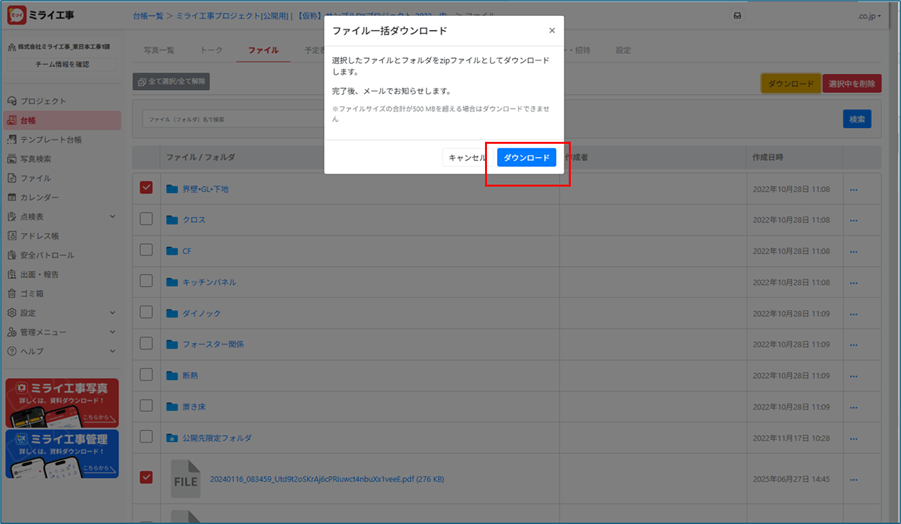Open 安全パトロール in the sidebar

tap(47, 255)
